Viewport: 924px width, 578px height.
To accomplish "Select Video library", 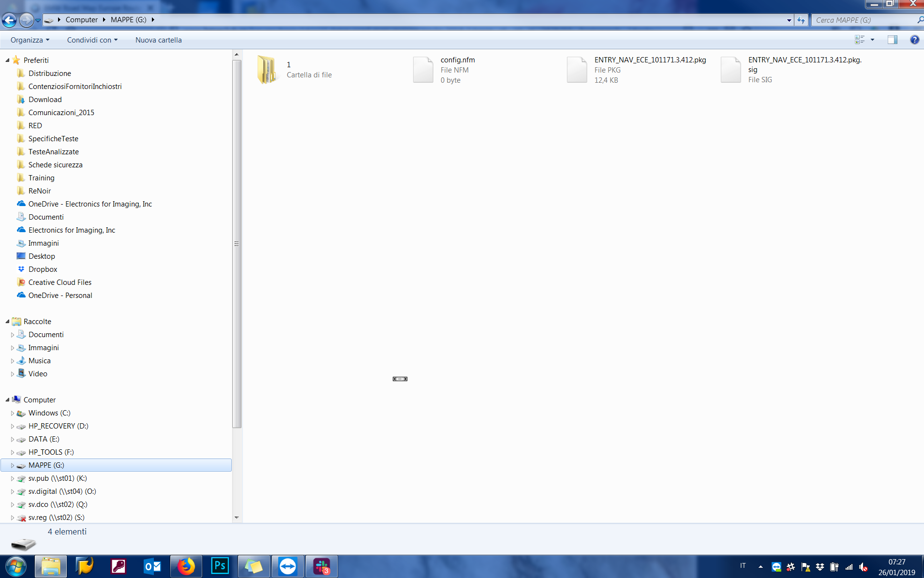I will click(x=38, y=374).
